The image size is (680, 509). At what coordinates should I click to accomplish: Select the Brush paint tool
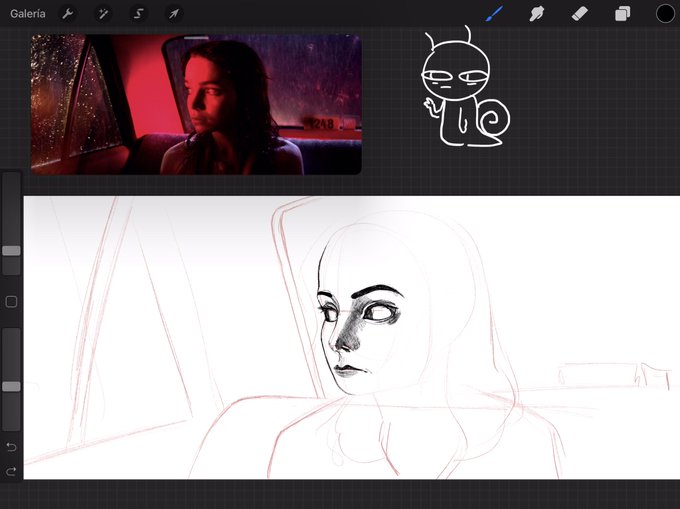[x=495, y=14]
